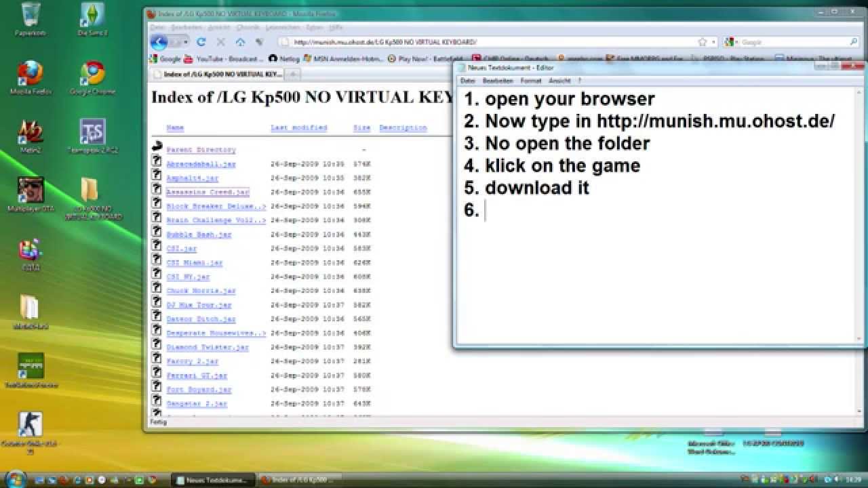
Task: Select the Mozilla Firefox desktop shortcut
Action: [x=30, y=77]
